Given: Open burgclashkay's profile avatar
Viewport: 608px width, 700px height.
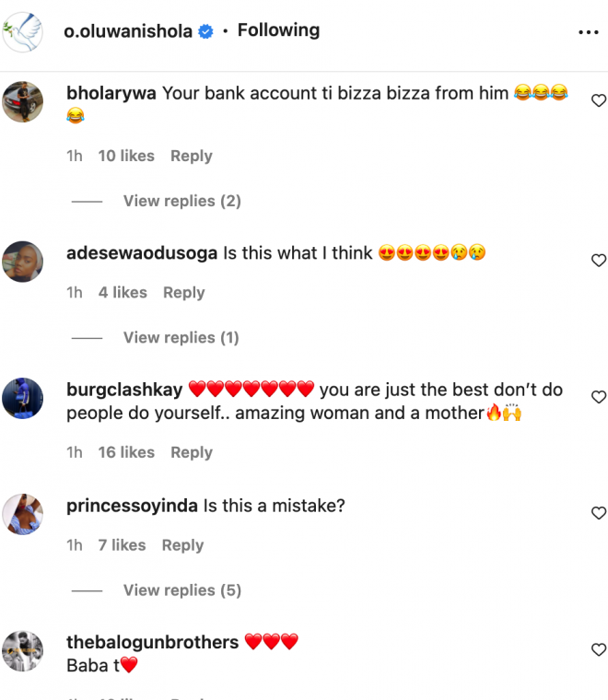Looking at the screenshot, I should click(x=23, y=398).
